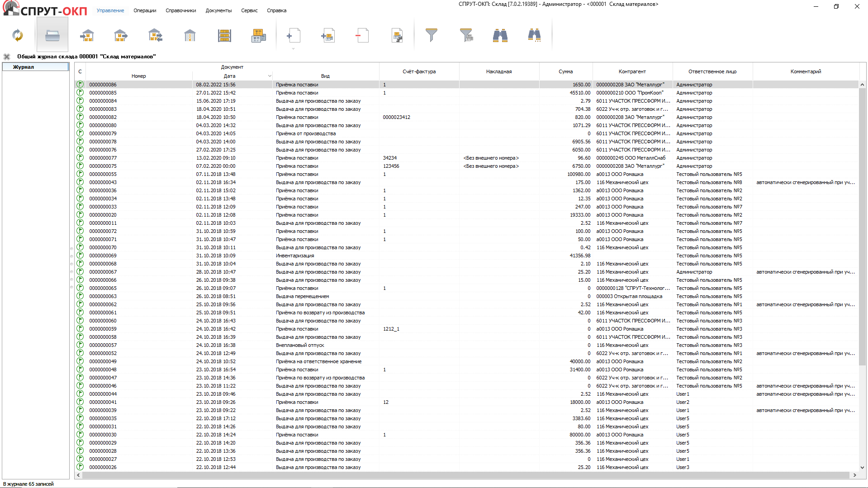The width and height of the screenshot is (868, 488).
Task: Open the Дата column header dropdown arrow
Action: [x=270, y=76]
